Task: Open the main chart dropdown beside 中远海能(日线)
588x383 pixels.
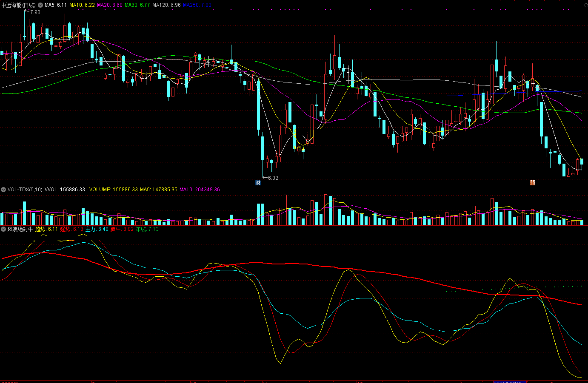Action: (40, 5)
